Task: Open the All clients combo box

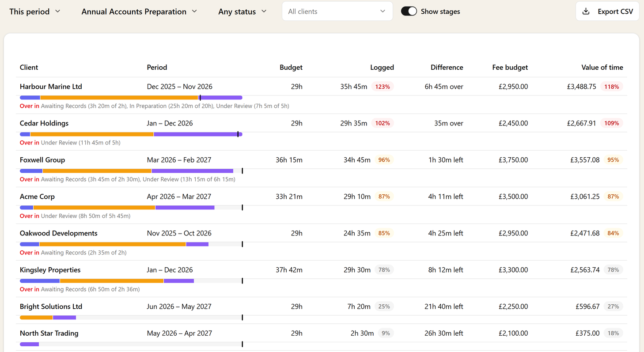Action: pyautogui.click(x=337, y=11)
